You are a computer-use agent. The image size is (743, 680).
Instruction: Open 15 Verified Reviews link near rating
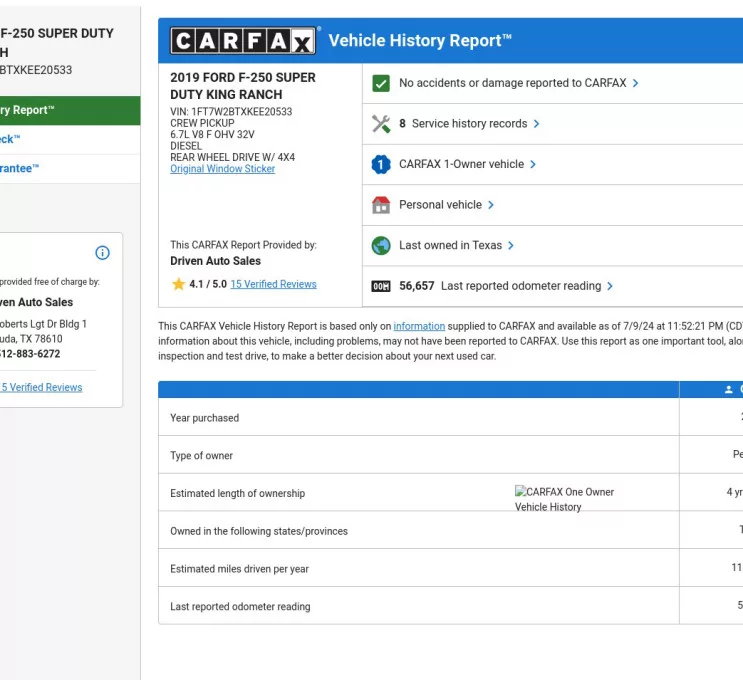[273, 284]
